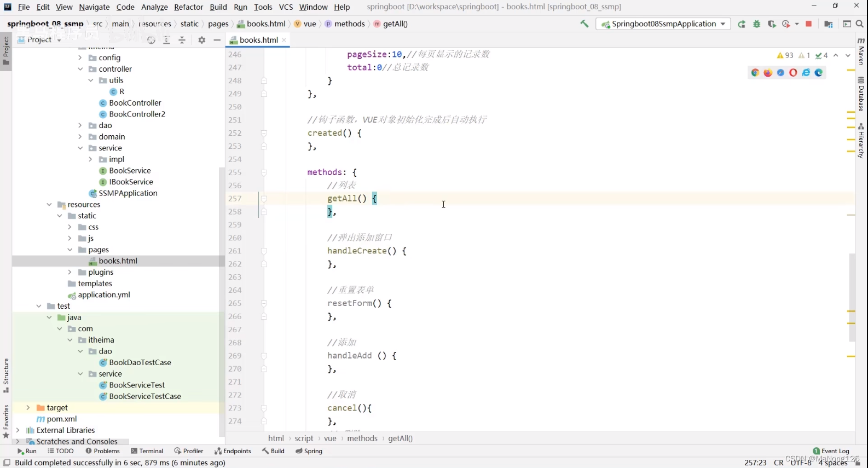Viewport: 868px width, 468px height.
Task: Fold the created hook at line 252
Action: [x=264, y=133]
